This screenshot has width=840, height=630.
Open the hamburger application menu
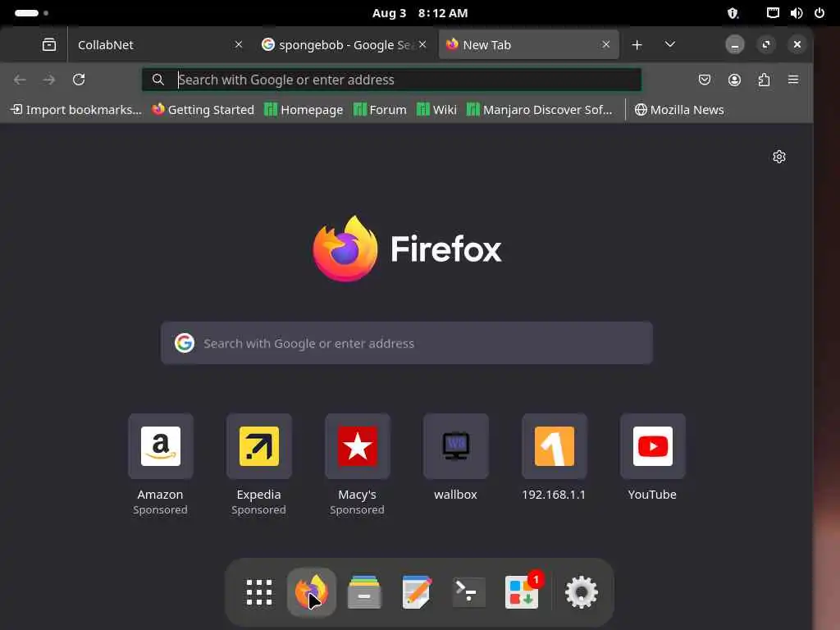793,80
